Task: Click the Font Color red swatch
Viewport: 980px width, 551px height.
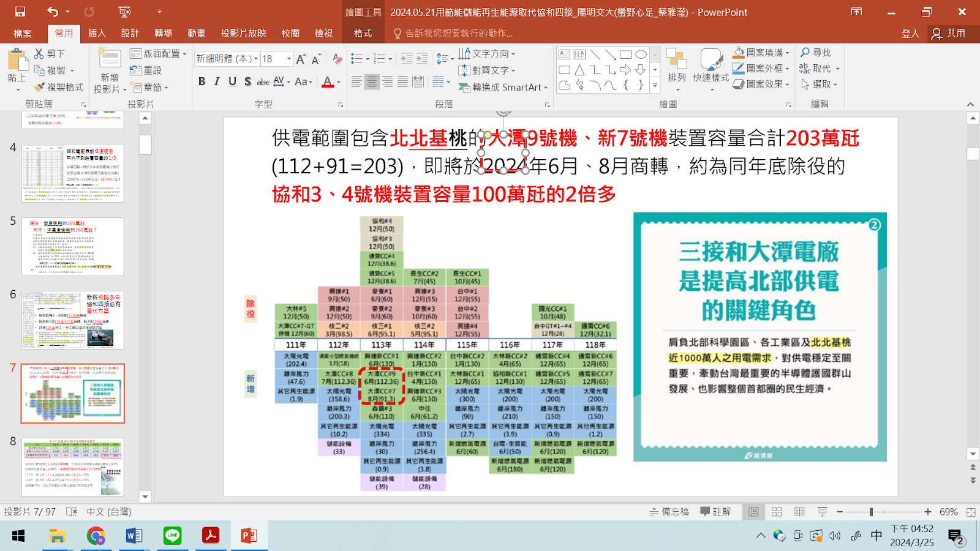Action: (x=328, y=81)
